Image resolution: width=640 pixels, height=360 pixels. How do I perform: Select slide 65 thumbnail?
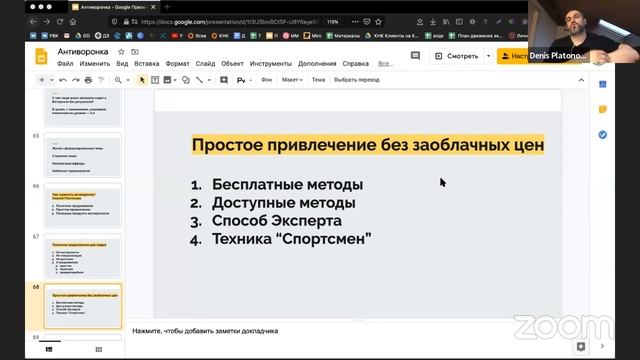point(83,155)
